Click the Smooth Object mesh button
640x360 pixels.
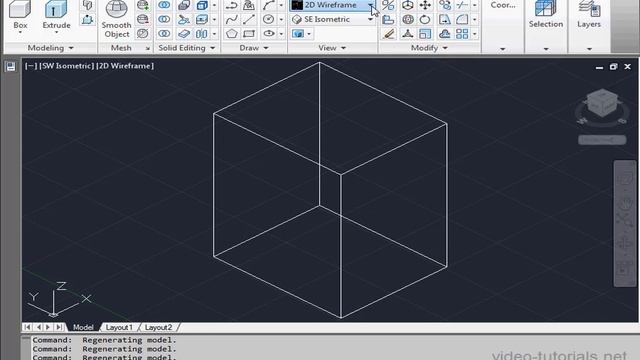116,19
